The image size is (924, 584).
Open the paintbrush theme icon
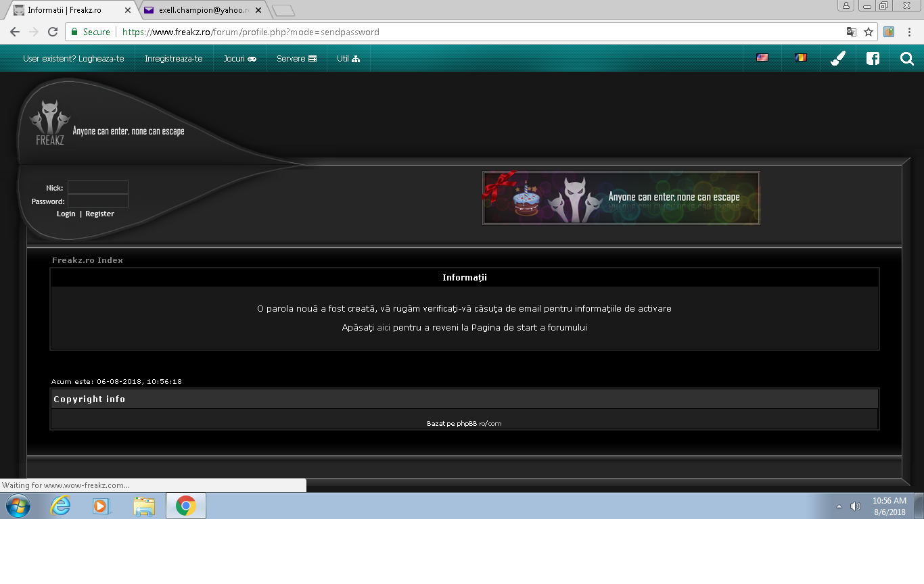pyautogui.click(x=838, y=59)
